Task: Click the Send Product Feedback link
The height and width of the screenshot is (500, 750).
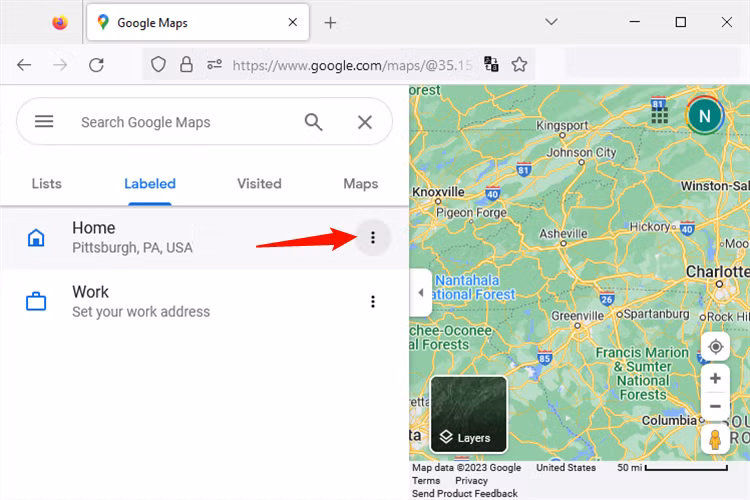Action: click(465, 493)
